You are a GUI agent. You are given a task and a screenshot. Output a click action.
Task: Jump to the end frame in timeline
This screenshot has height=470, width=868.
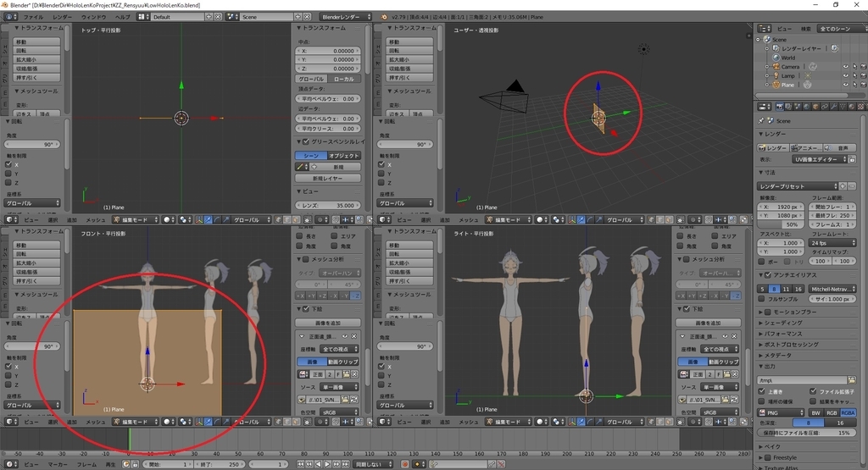pos(346,464)
